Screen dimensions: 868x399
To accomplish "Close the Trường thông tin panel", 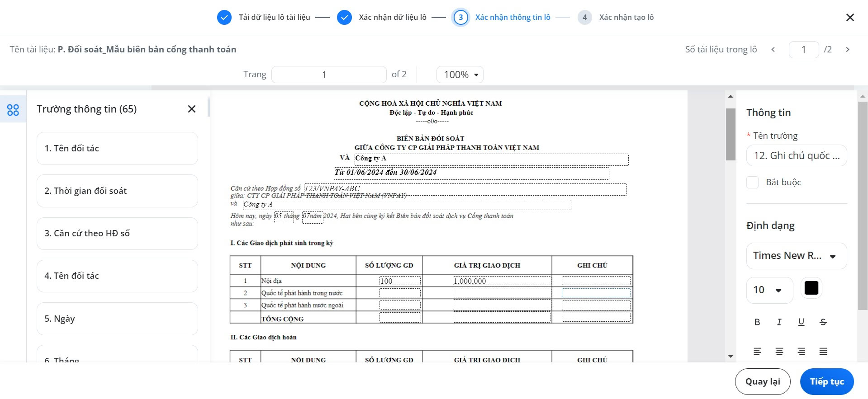I will [x=192, y=109].
